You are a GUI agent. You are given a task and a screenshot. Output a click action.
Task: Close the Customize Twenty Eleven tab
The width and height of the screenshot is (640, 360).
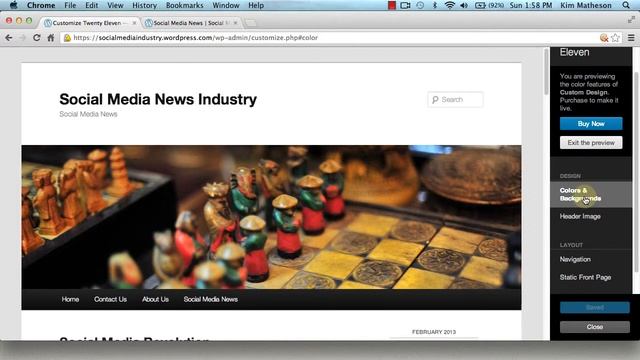[134, 23]
